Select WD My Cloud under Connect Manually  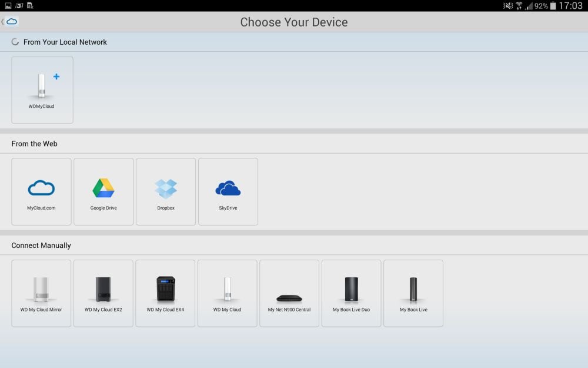click(228, 293)
